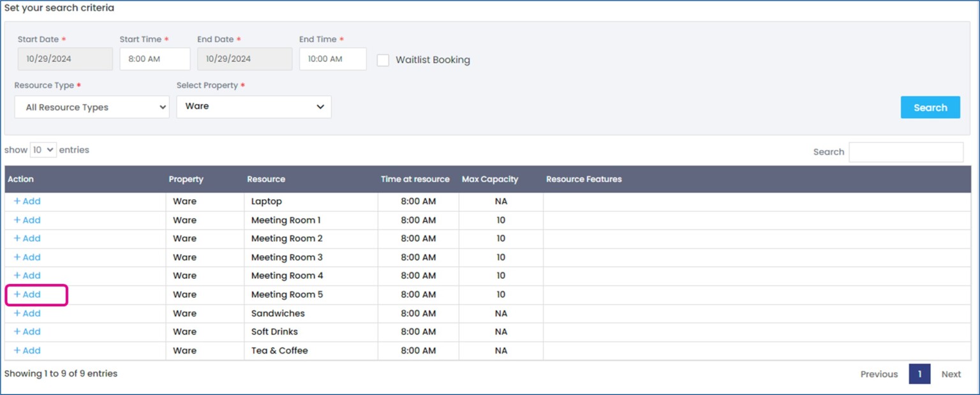Viewport: 980px width, 395px height.
Task: Click the Sandwiches resource cell
Action: [311, 313]
